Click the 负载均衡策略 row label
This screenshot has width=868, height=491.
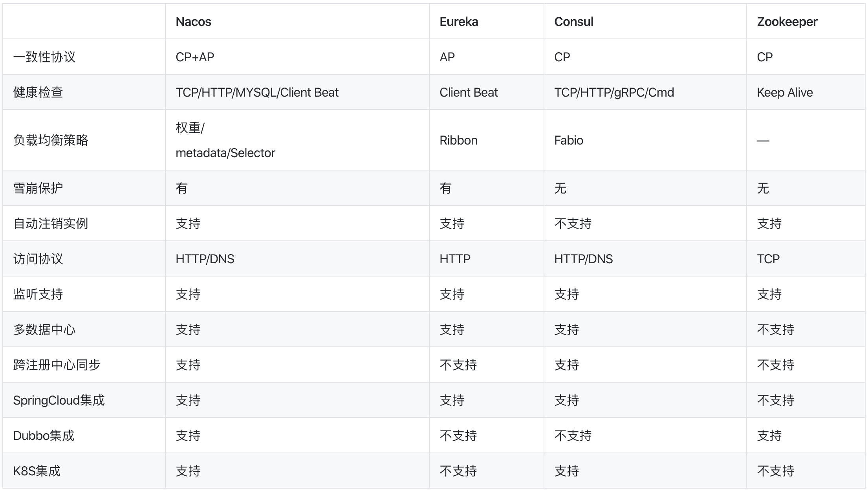click(50, 140)
